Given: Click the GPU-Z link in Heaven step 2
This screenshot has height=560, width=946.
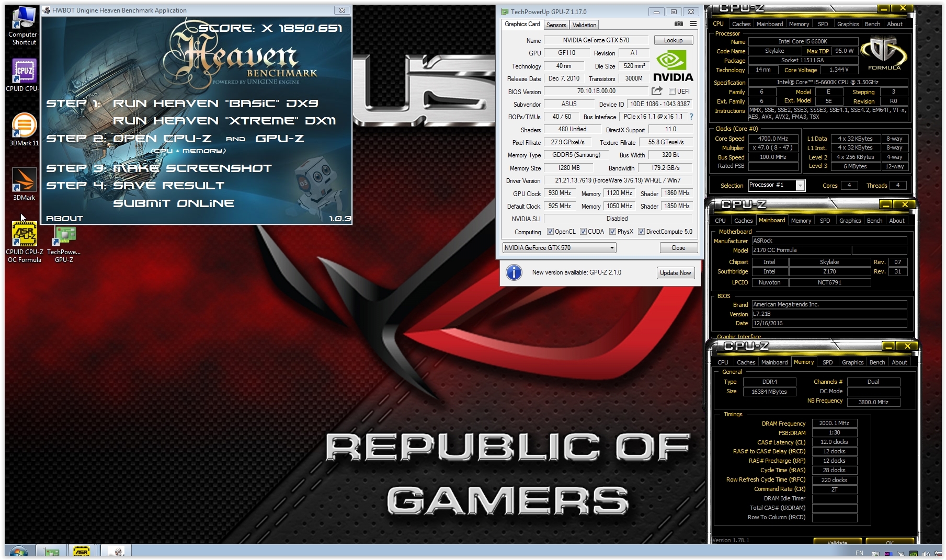Looking at the screenshot, I should [280, 139].
